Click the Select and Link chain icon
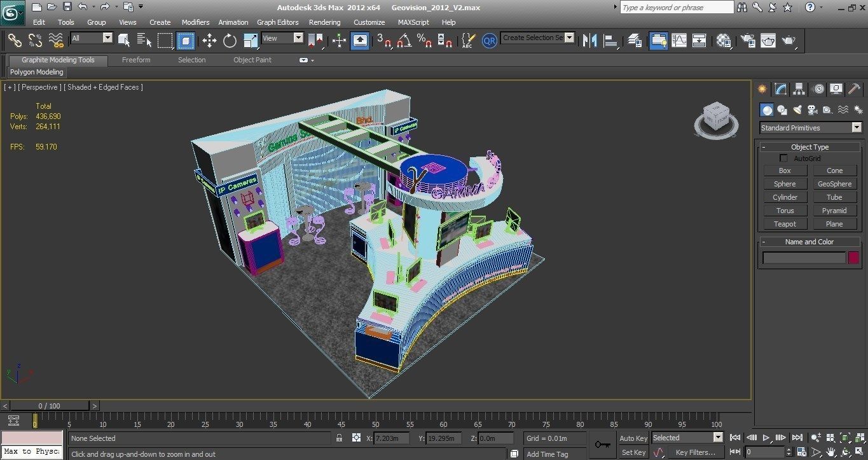The image size is (868, 460). tap(15, 41)
